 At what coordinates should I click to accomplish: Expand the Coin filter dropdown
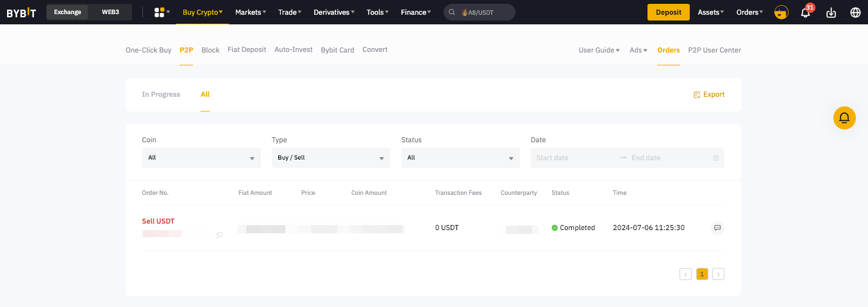201,158
